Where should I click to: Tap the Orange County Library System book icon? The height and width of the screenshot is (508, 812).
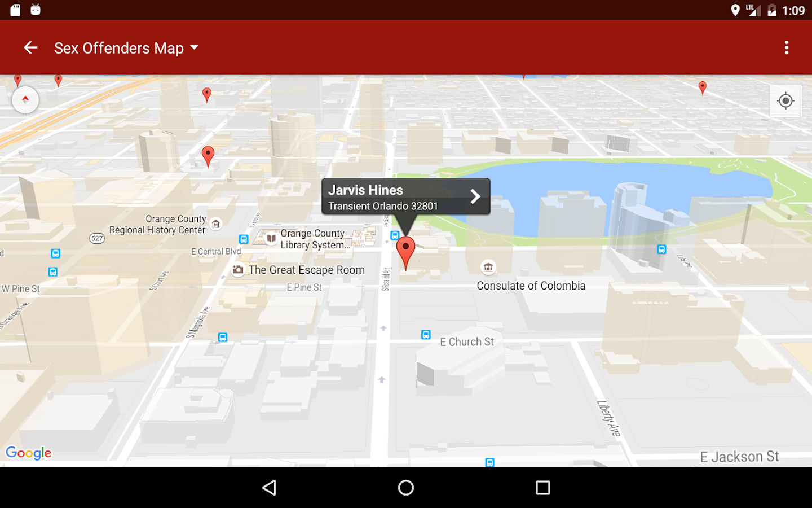[x=271, y=238]
